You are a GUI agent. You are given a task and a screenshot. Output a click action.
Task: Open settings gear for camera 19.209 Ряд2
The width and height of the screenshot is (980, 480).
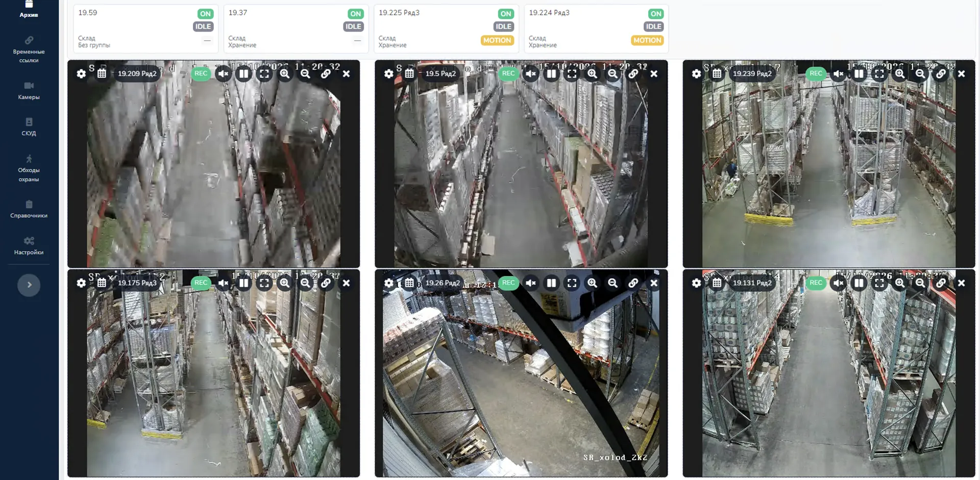point(81,74)
